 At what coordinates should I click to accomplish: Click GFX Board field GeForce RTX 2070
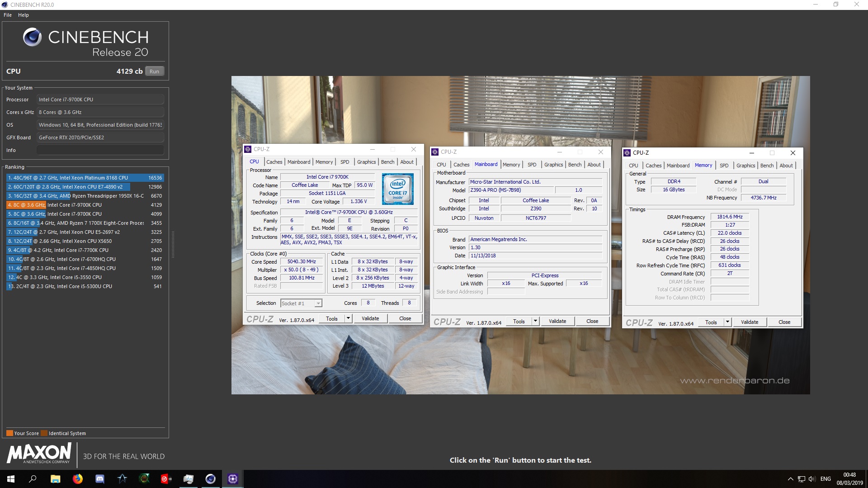click(x=100, y=137)
